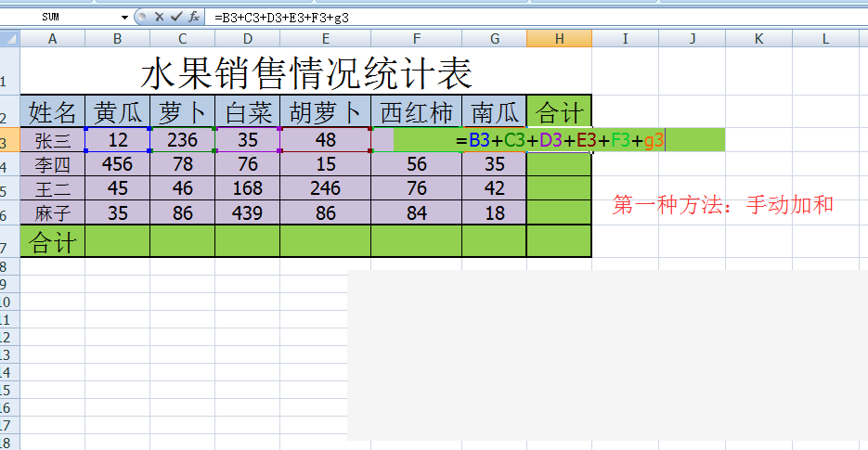The image size is (868, 450).
Task: Click cell C3 with value 236
Action: [x=182, y=139]
